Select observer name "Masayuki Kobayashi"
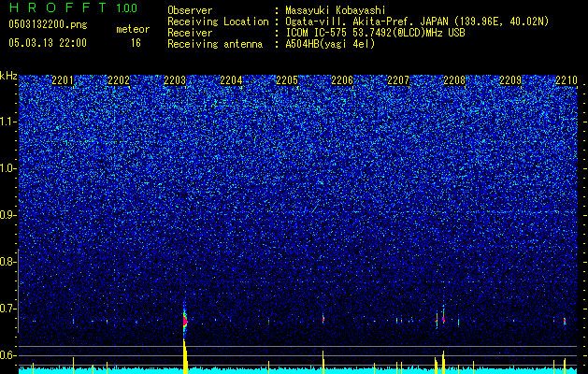 [x=336, y=10]
